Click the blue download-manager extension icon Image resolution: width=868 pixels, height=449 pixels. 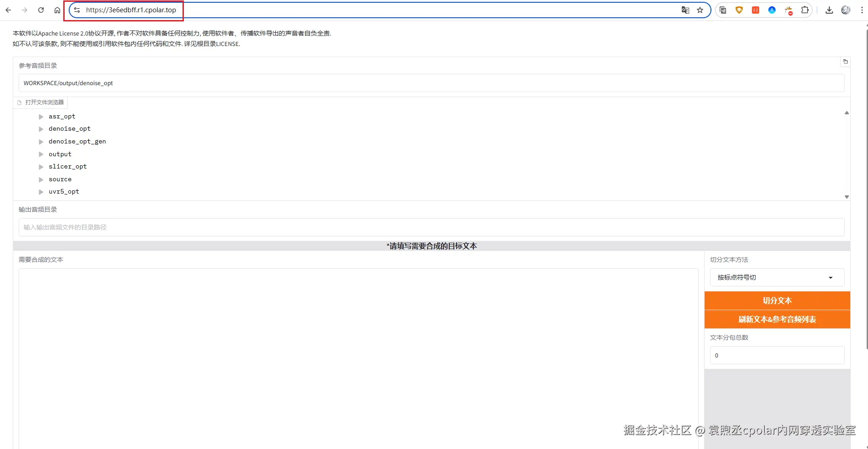point(772,10)
